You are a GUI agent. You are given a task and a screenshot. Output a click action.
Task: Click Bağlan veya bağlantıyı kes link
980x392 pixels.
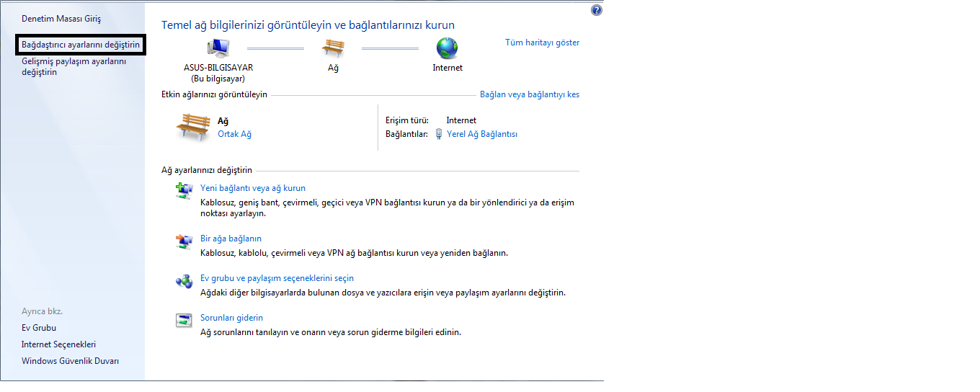pyautogui.click(x=530, y=94)
